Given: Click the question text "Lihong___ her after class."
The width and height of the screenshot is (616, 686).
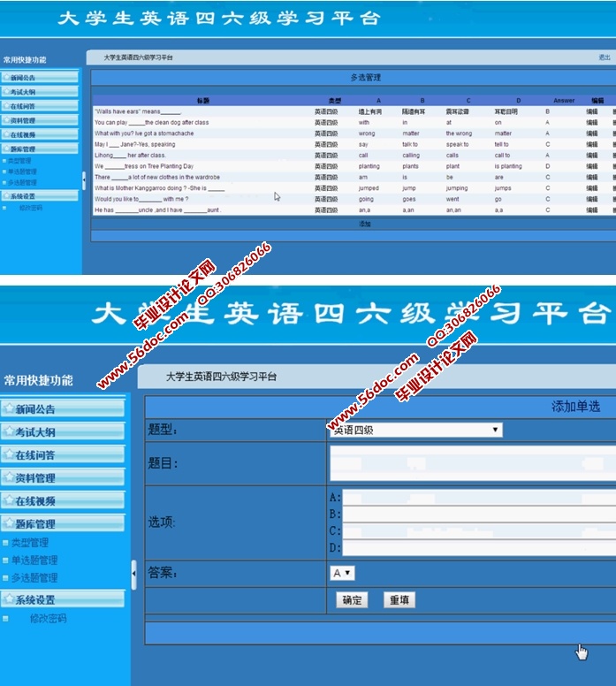Looking at the screenshot, I should pos(131,156).
